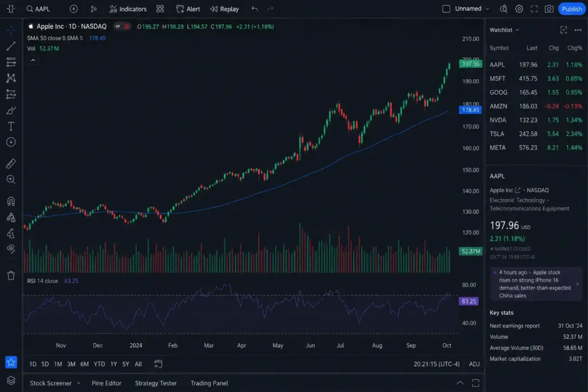Select AMZN in the watchlist
588x392 pixels.
[536, 106]
